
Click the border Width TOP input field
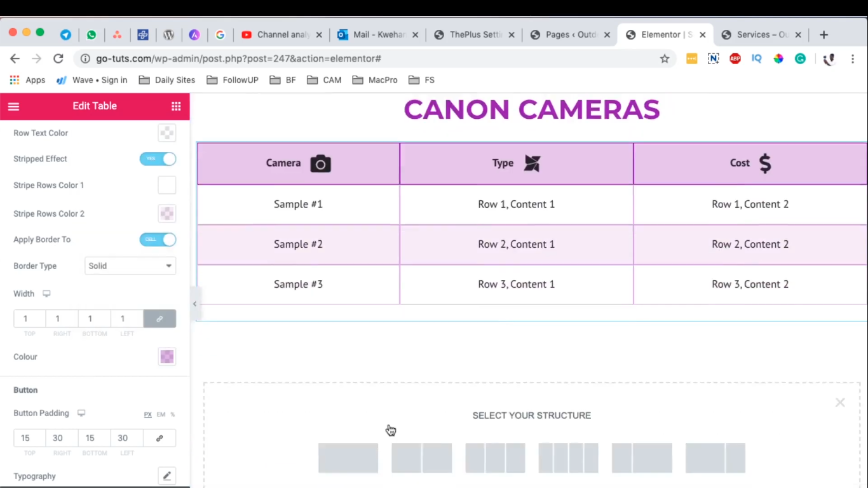coord(30,318)
